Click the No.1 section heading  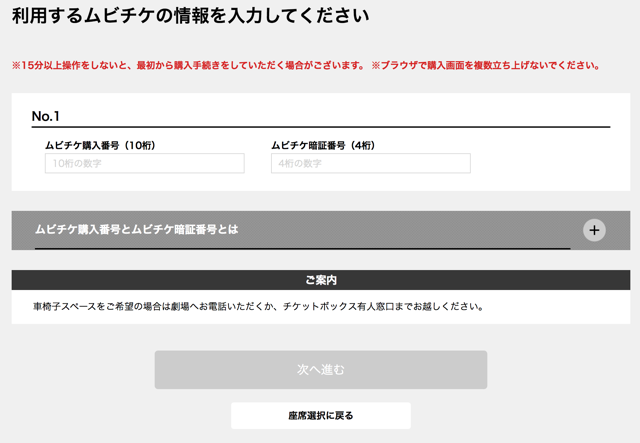(x=46, y=116)
